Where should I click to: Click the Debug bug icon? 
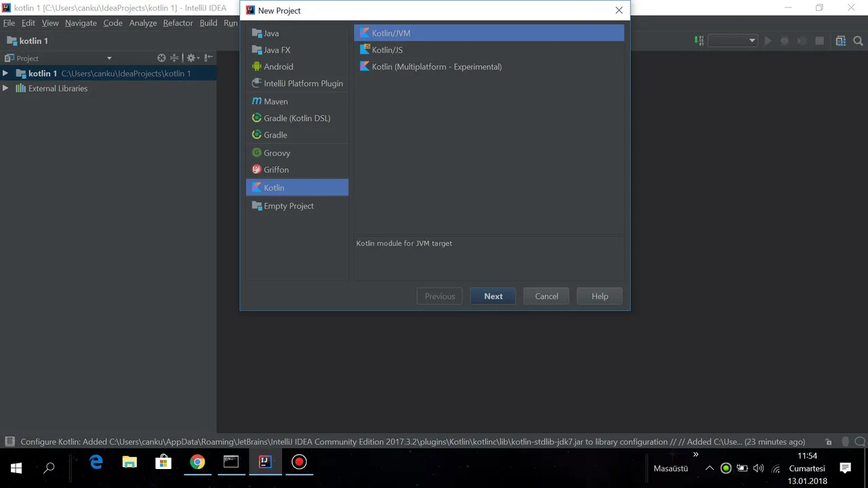[x=785, y=41]
